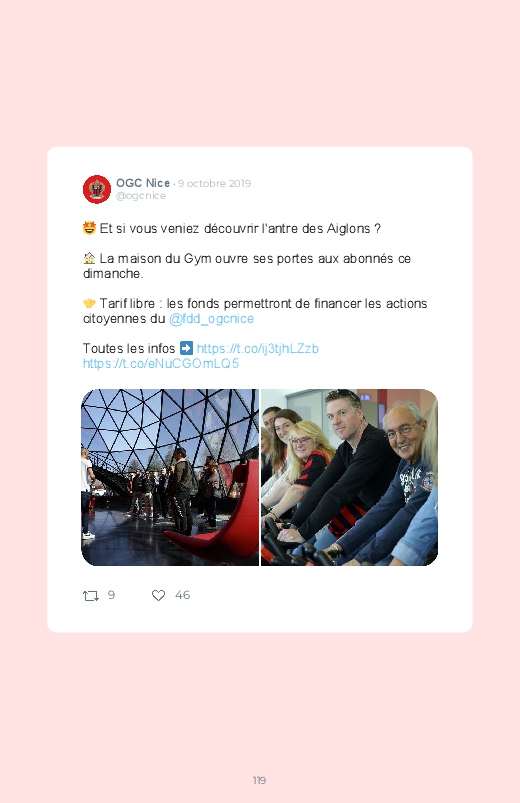The height and width of the screenshot is (803, 520).
Task: Click the 9 octobre 2019 date
Action: coord(214,183)
